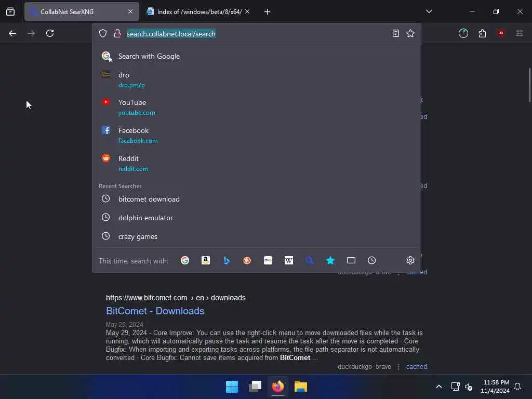
Task: Open BitComet - Downloads result link
Action: (x=155, y=311)
